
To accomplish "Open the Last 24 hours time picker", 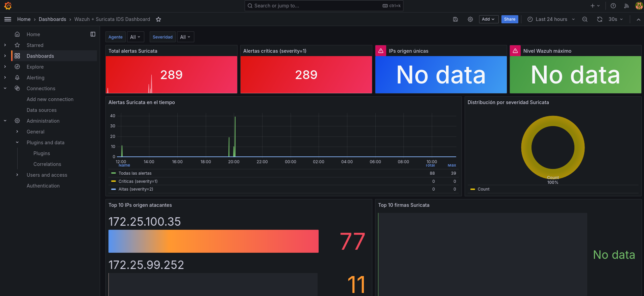I will tap(551, 19).
